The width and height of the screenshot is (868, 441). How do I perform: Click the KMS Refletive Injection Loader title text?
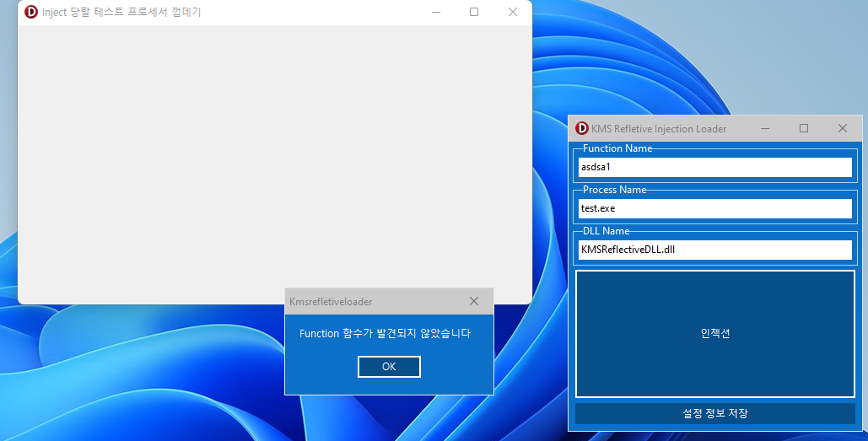coord(659,129)
